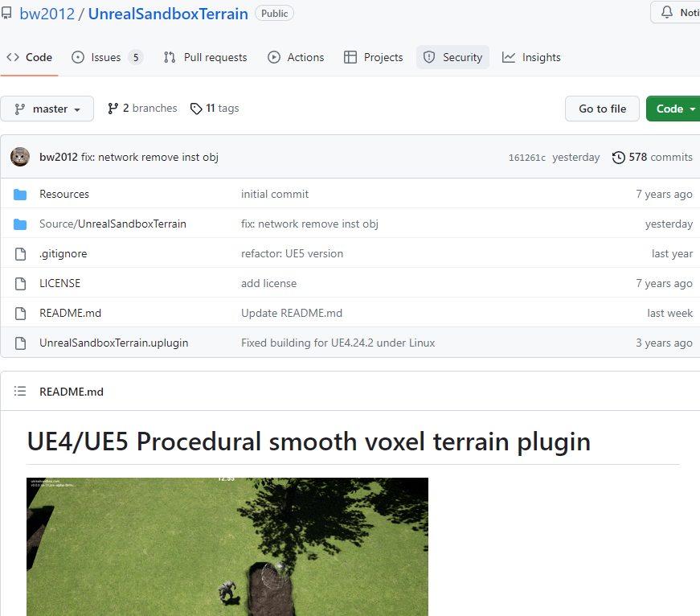Image resolution: width=700 pixels, height=616 pixels.
Task: Click the Insights graph icon
Action: click(509, 57)
